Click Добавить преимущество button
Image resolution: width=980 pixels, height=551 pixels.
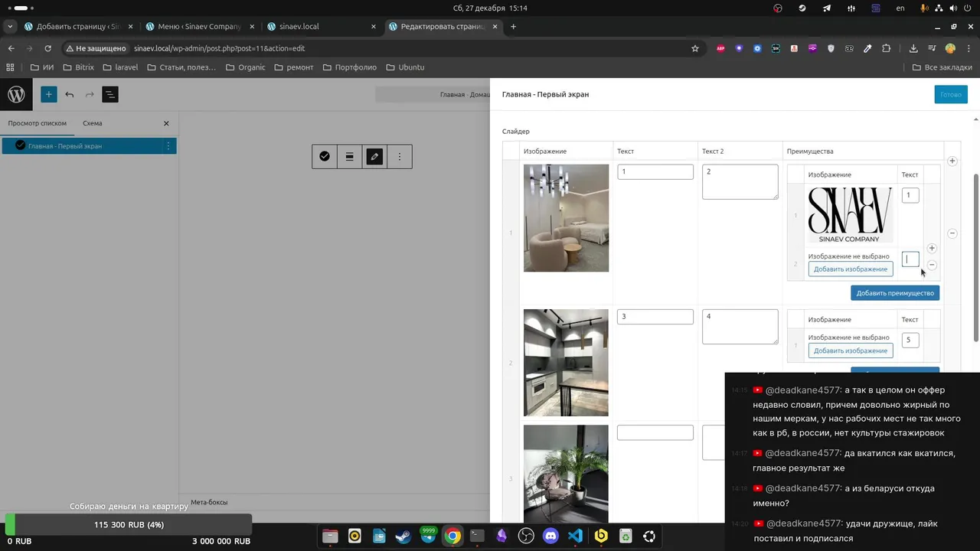click(895, 293)
